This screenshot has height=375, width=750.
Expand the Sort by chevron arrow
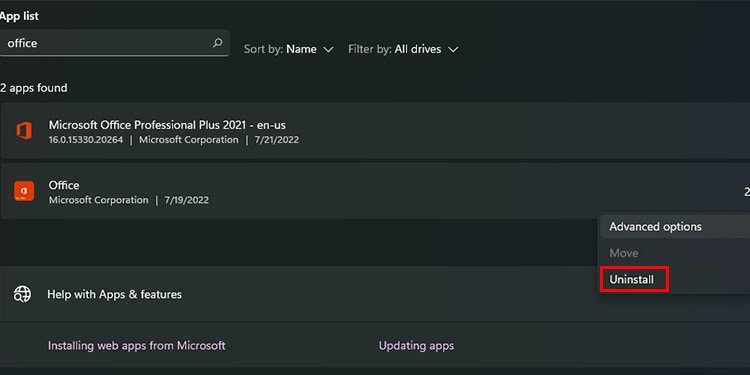tap(328, 50)
